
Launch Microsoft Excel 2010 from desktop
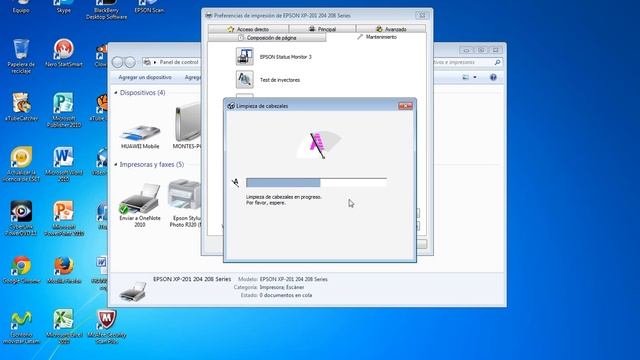coord(64,327)
